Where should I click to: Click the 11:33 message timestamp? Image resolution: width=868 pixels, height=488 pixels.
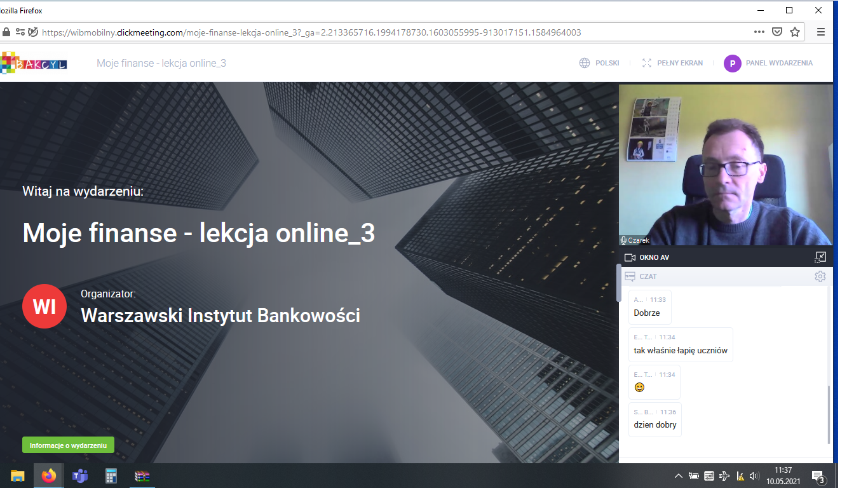[658, 299]
